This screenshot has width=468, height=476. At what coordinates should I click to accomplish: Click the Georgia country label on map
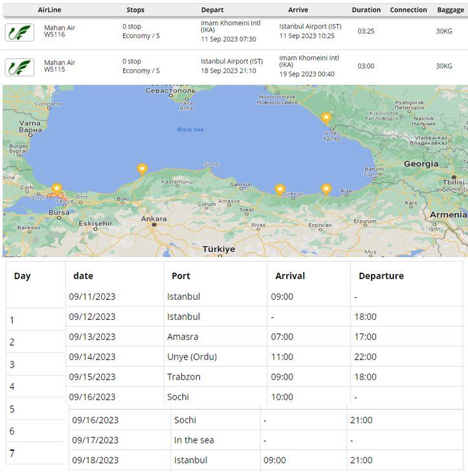tap(421, 164)
